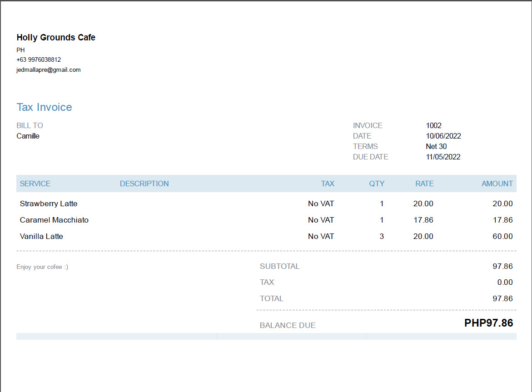Click the SUBTOTAL label
The height and width of the screenshot is (392, 532).
click(279, 267)
